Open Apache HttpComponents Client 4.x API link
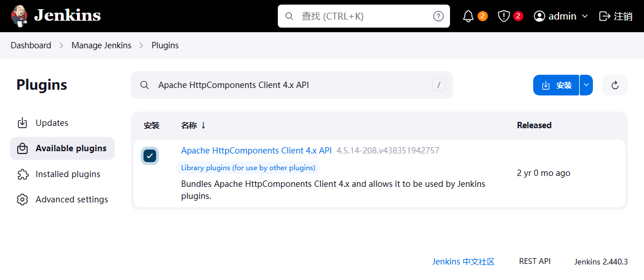 click(x=257, y=151)
